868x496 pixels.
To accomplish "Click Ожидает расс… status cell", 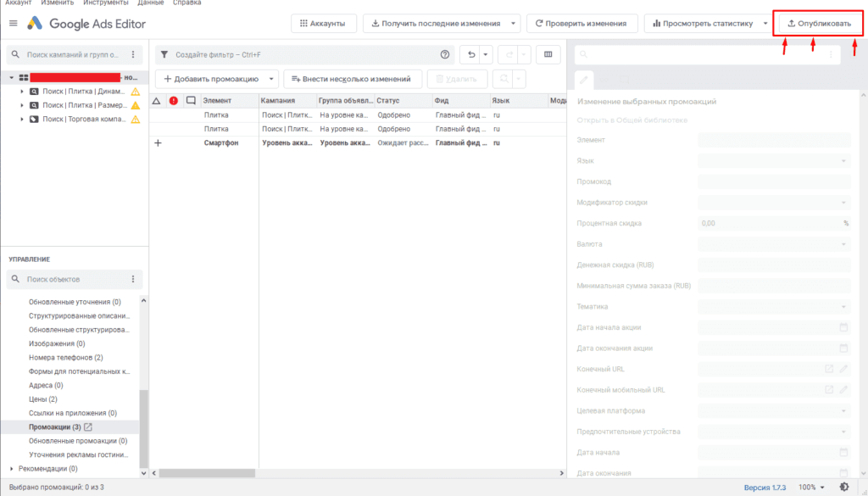I will pyautogui.click(x=403, y=142).
